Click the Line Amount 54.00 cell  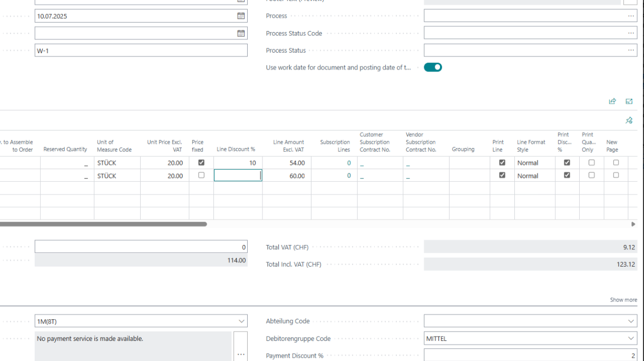coord(287,163)
